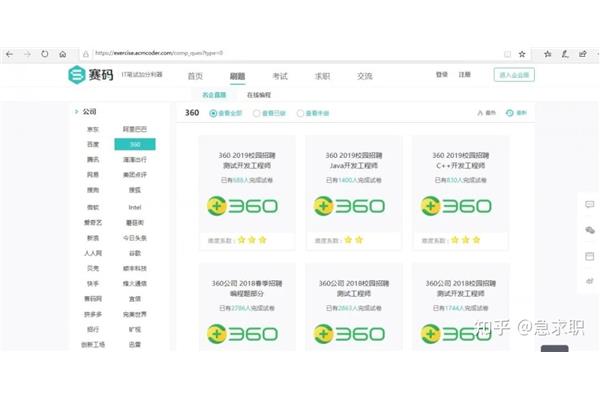Viewport: 600px width, 400px height.
Task: Open the 交流 nav item
Action: [x=365, y=76]
